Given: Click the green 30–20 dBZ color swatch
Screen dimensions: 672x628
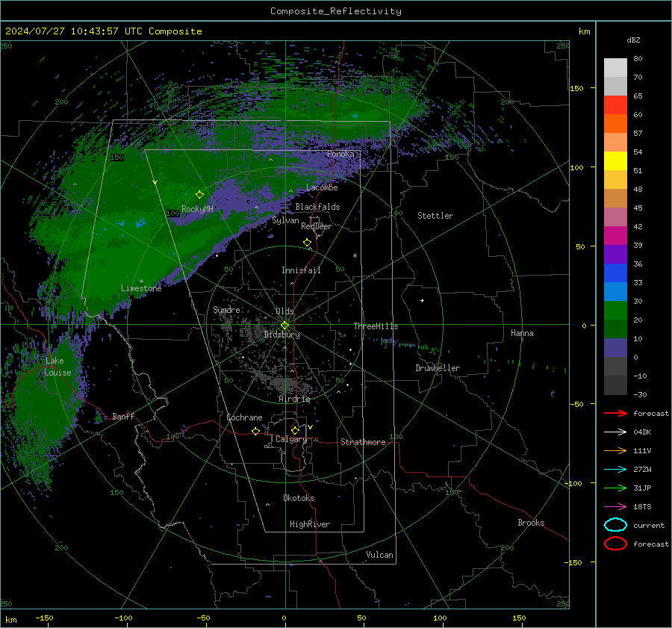Looking at the screenshot, I should (615, 311).
